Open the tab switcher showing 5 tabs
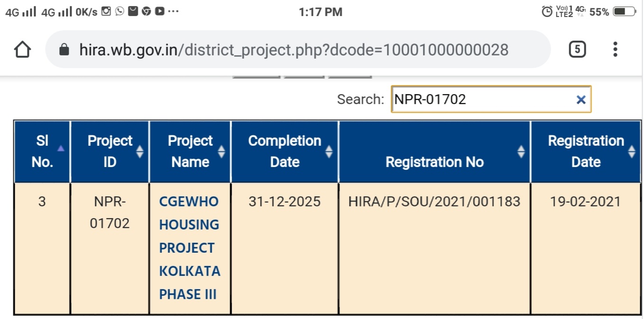 (577, 49)
